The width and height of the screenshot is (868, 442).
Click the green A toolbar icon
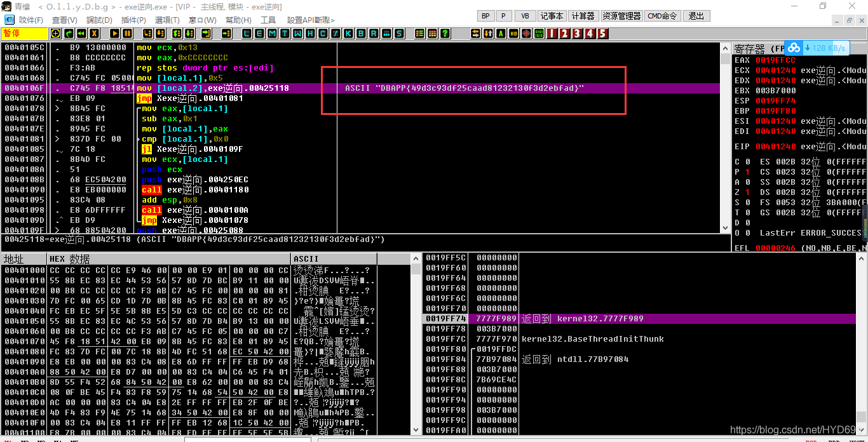[501, 33]
